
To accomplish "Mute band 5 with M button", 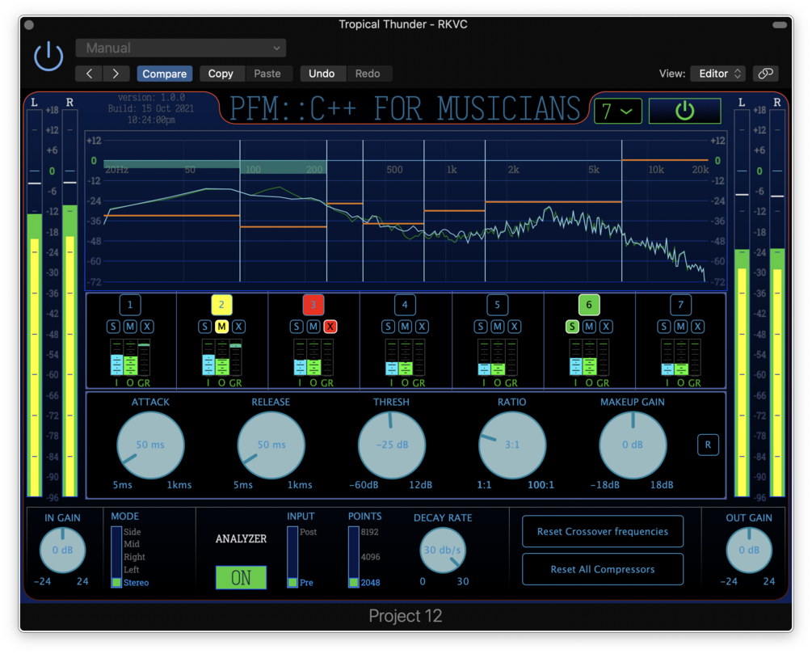I will (497, 327).
